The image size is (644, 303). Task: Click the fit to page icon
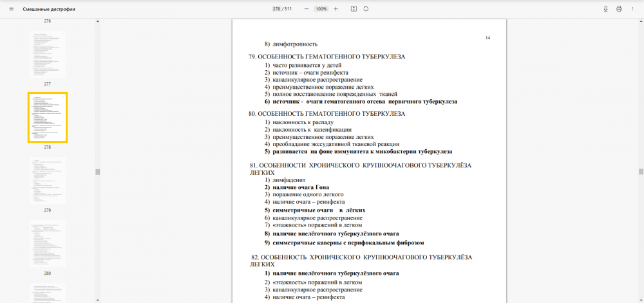pos(354,9)
